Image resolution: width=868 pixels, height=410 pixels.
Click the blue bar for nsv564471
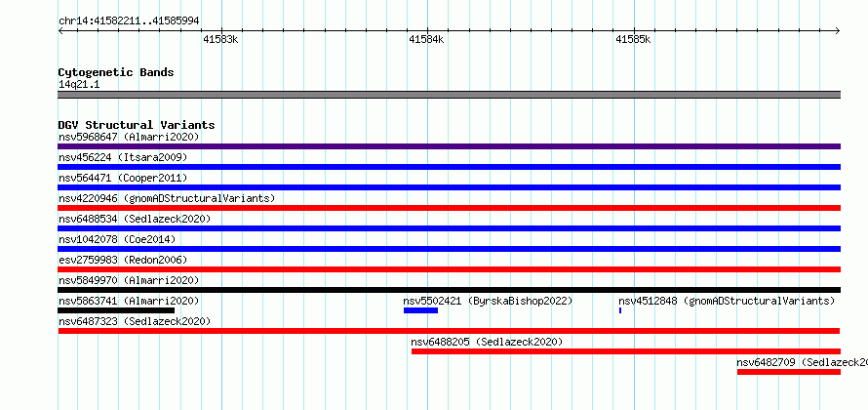coord(449,187)
